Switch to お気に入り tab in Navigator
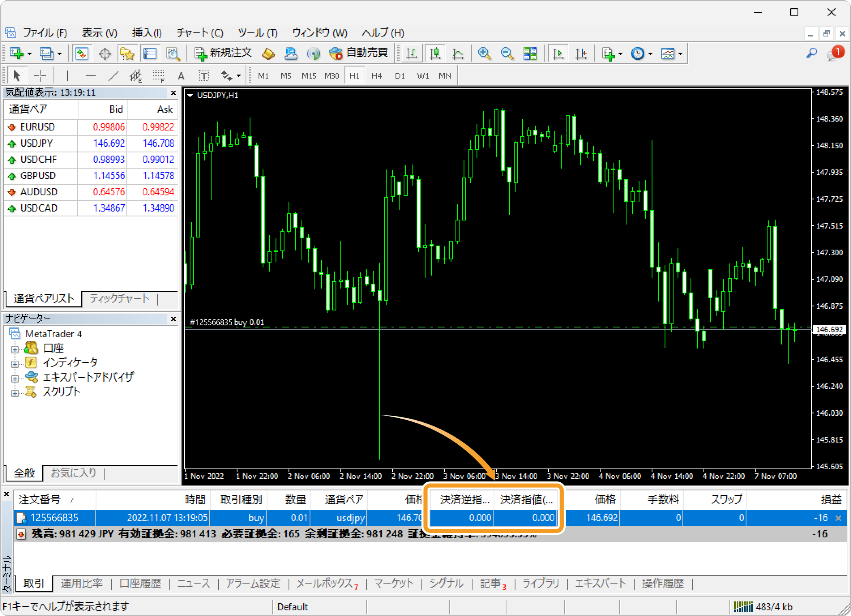851x616 pixels. 73,473
